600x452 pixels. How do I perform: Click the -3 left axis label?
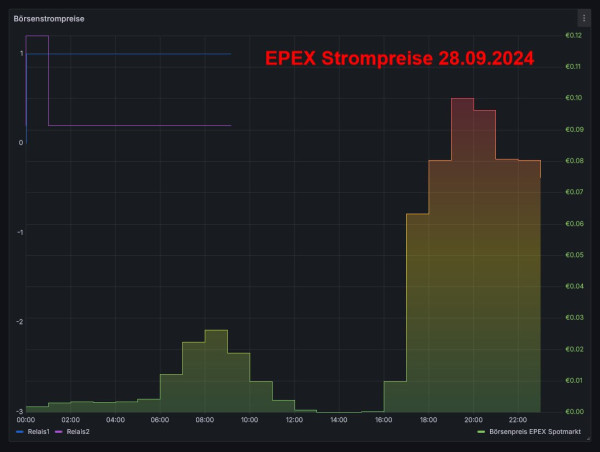tap(20, 411)
